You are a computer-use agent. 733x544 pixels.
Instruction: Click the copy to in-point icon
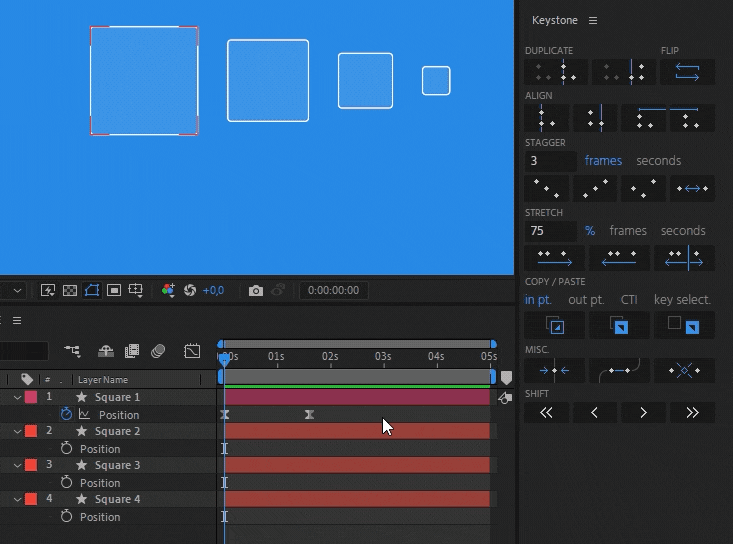[x=553, y=325]
